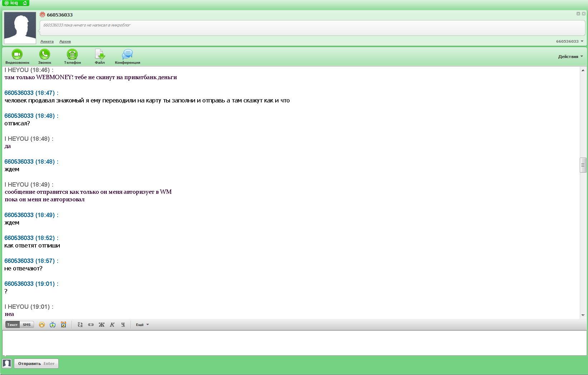Click the chat scroll up arrow
Image resolution: width=588 pixels, height=375 pixels.
(x=583, y=70)
